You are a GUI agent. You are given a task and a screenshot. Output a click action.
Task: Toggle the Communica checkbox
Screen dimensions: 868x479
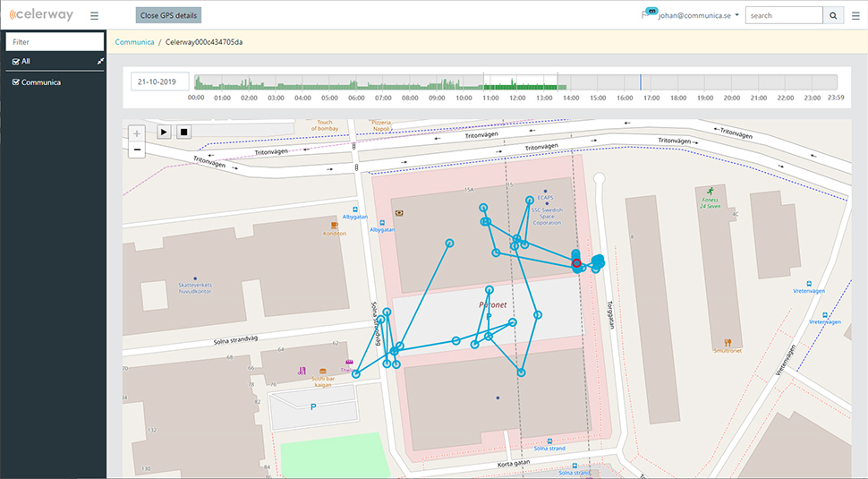tap(16, 82)
